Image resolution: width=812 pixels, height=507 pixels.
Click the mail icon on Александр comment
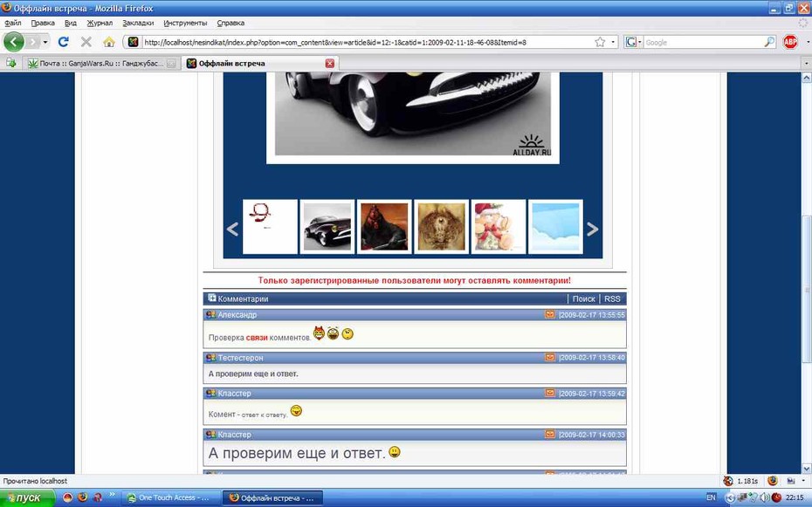click(549, 314)
